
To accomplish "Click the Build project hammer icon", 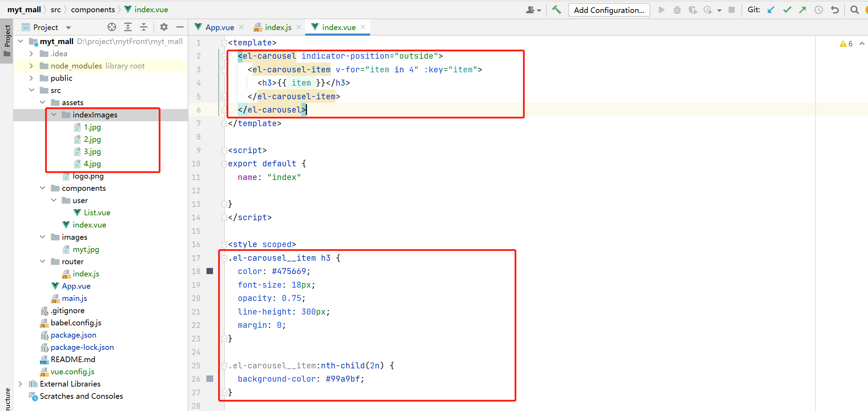I will coord(557,10).
